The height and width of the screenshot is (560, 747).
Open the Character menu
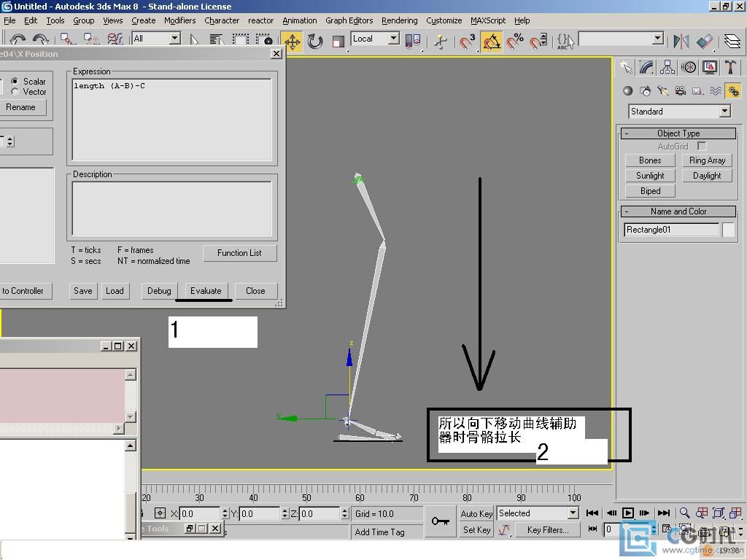222,20
